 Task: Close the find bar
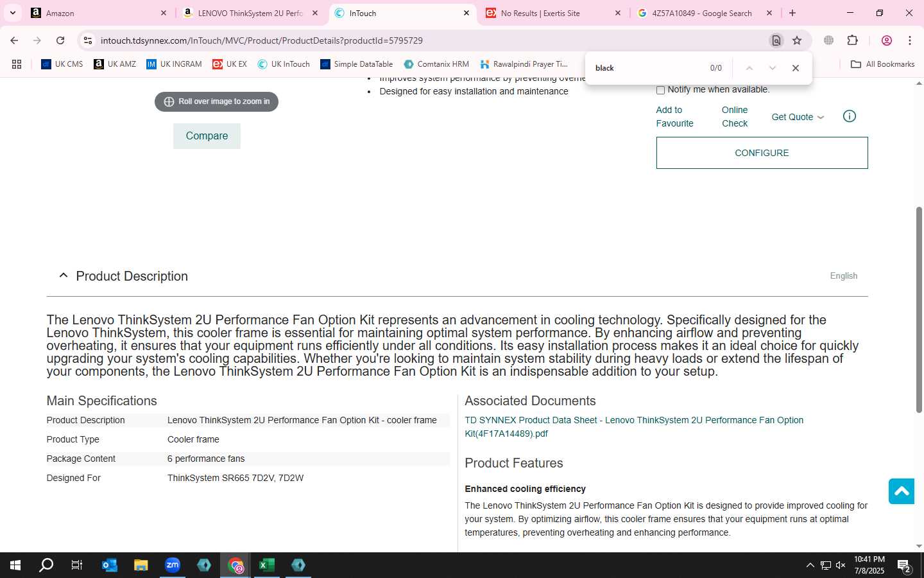(x=796, y=68)
